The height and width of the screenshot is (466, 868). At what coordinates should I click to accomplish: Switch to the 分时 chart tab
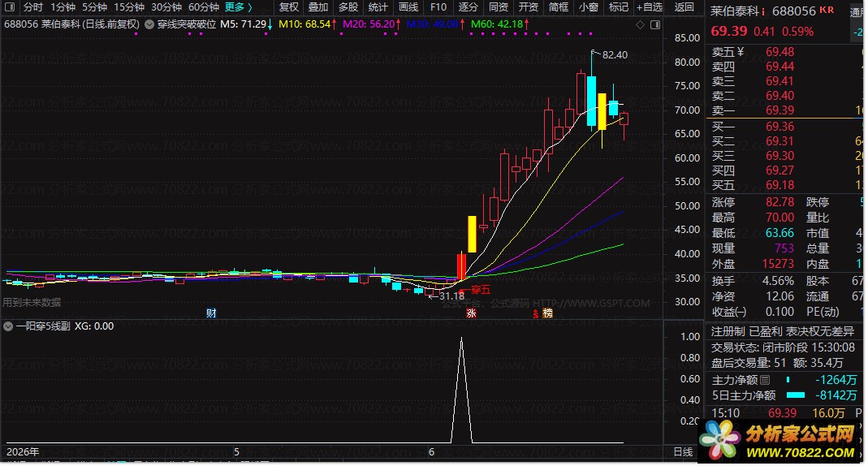(32, 7)
